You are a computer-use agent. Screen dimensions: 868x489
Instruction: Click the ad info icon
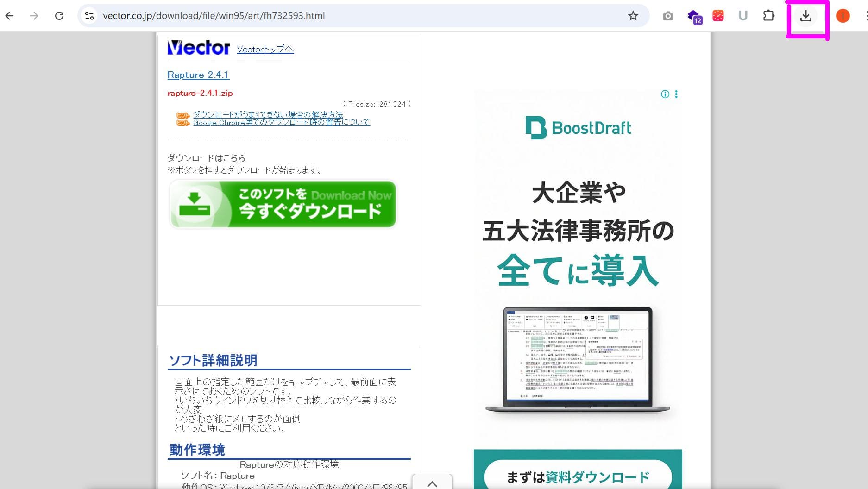(x=665, y=94)
